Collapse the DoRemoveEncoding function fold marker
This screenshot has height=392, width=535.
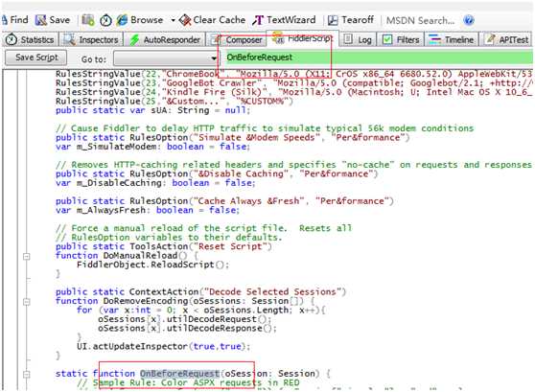(x=26, y=302)
